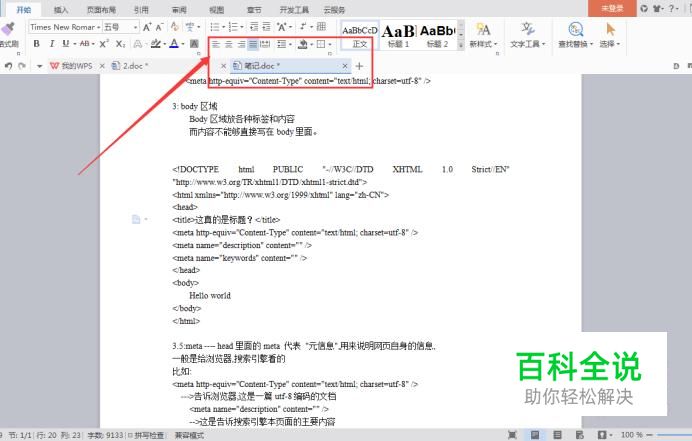692x441 pixels.
Task: Toggle 拼写检查 in the status bar
Action: pyautogui.click(x=146, y=436)
